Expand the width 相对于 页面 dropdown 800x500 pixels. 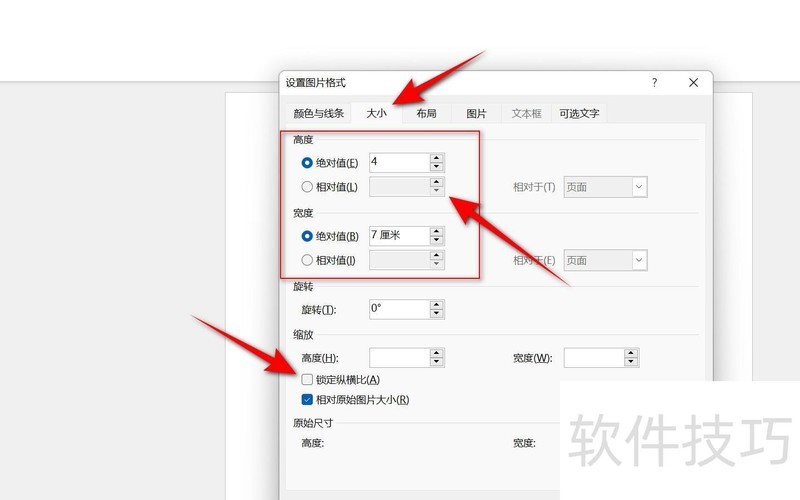tap(639, 260)
